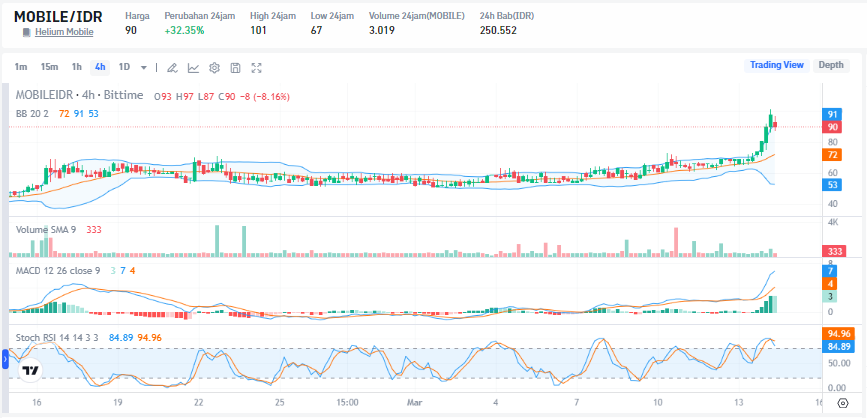Open the drawing tools pencil icon

coord(171,68)
